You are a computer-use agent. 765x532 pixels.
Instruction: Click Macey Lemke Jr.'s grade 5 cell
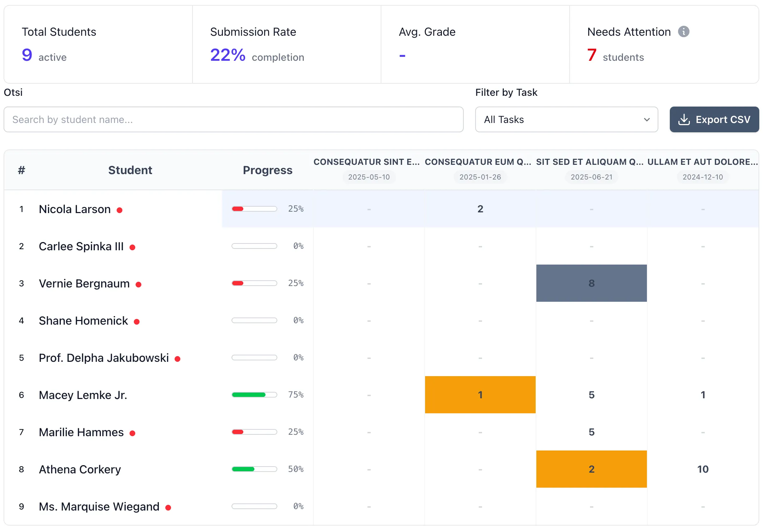(x=591, y=395)
